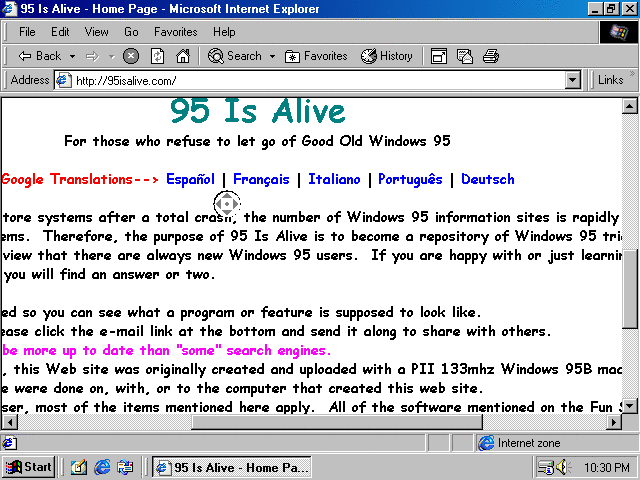This screenshot has height=480, width=640.
Task: Open the Go menu
Action: point(131,32)
